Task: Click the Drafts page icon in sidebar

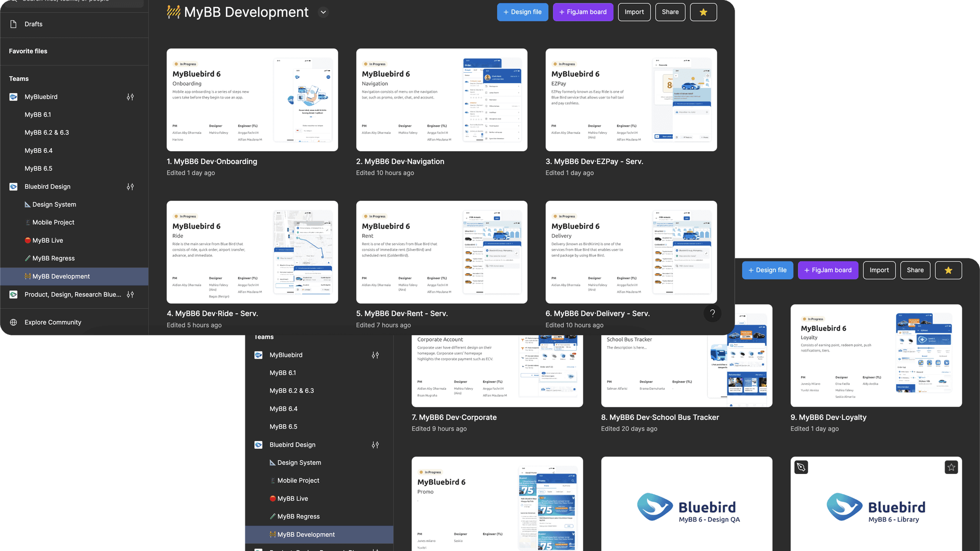Action: [x=13, y=24]
